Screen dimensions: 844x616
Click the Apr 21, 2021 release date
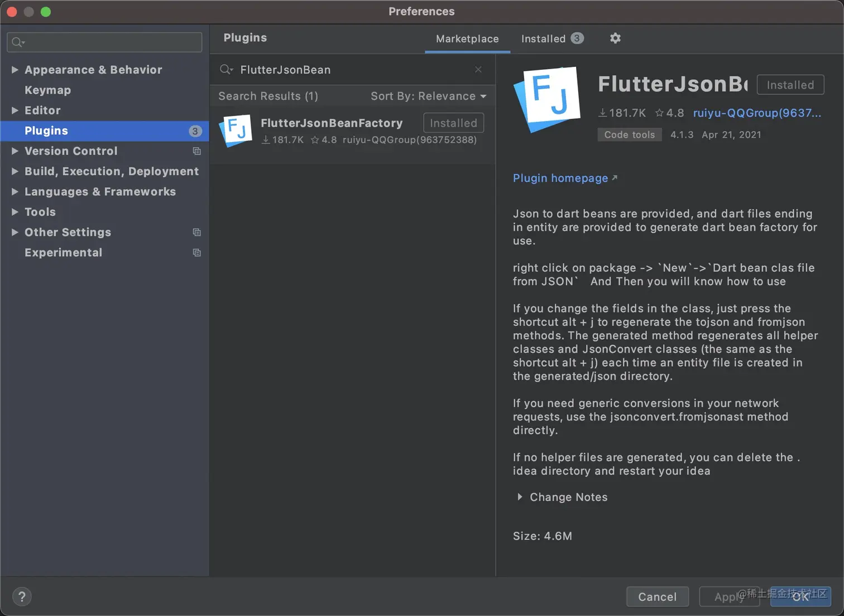[731, 134]
